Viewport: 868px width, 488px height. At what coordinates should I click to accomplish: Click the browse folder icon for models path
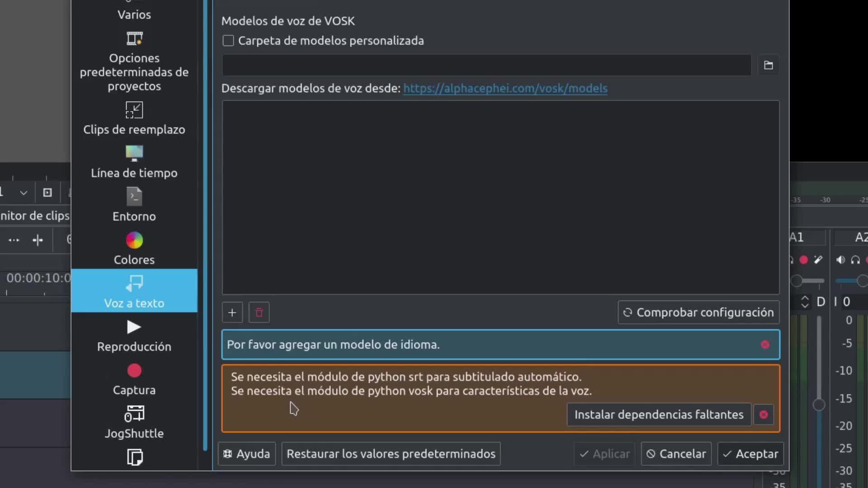tap(768, 65)
